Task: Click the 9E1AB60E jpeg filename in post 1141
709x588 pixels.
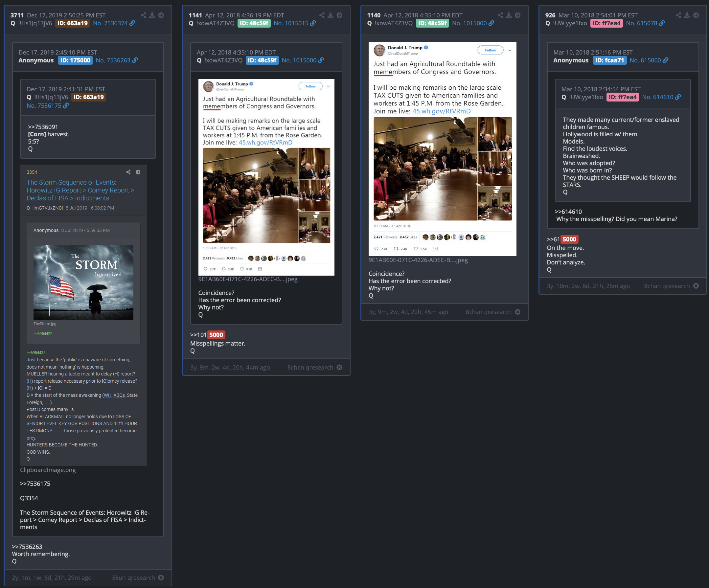Action: pos(248,279)
